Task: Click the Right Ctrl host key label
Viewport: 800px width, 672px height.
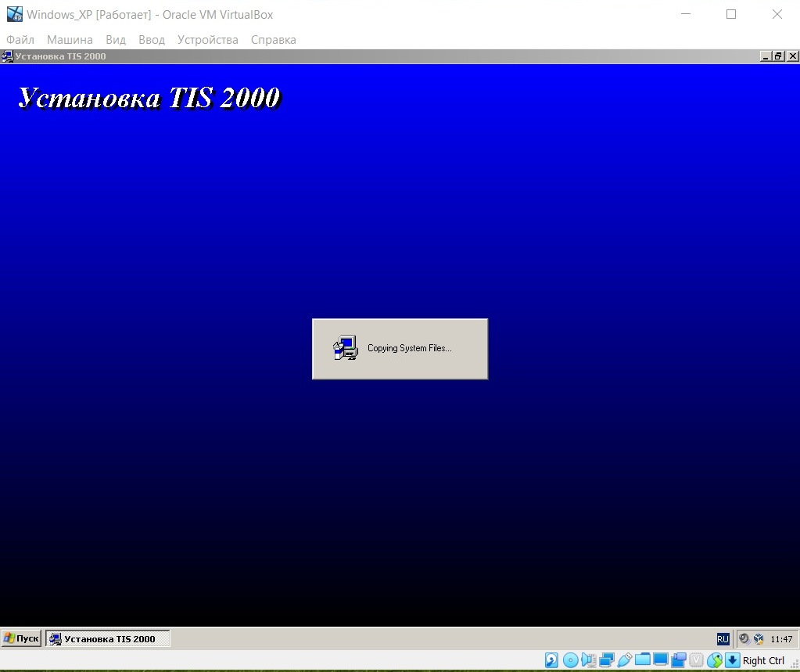Action: [x=763, y=660]
